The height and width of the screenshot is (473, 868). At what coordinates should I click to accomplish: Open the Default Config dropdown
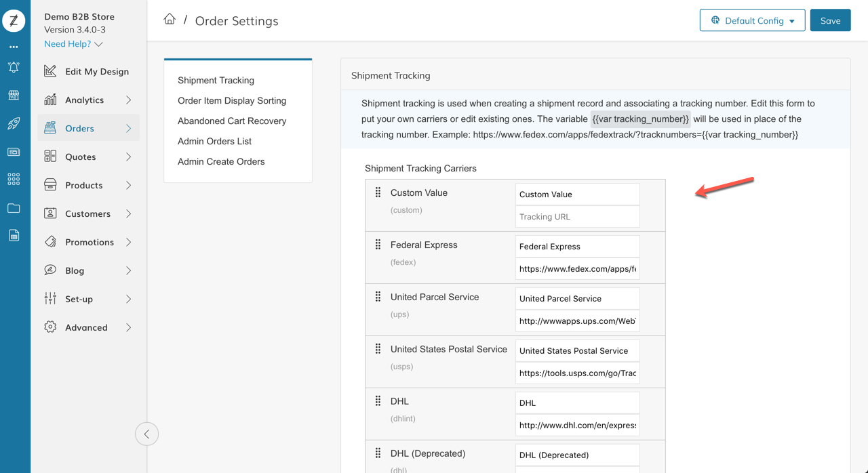pos(752,20)
